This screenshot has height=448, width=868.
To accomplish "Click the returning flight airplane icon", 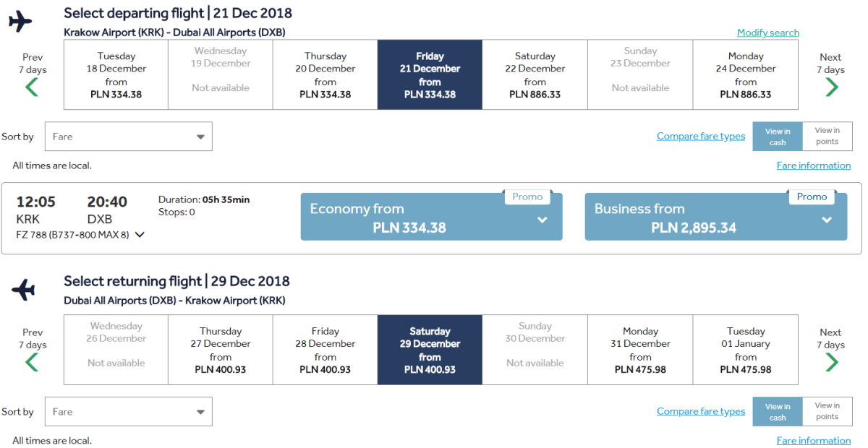I will click(23, 290).
